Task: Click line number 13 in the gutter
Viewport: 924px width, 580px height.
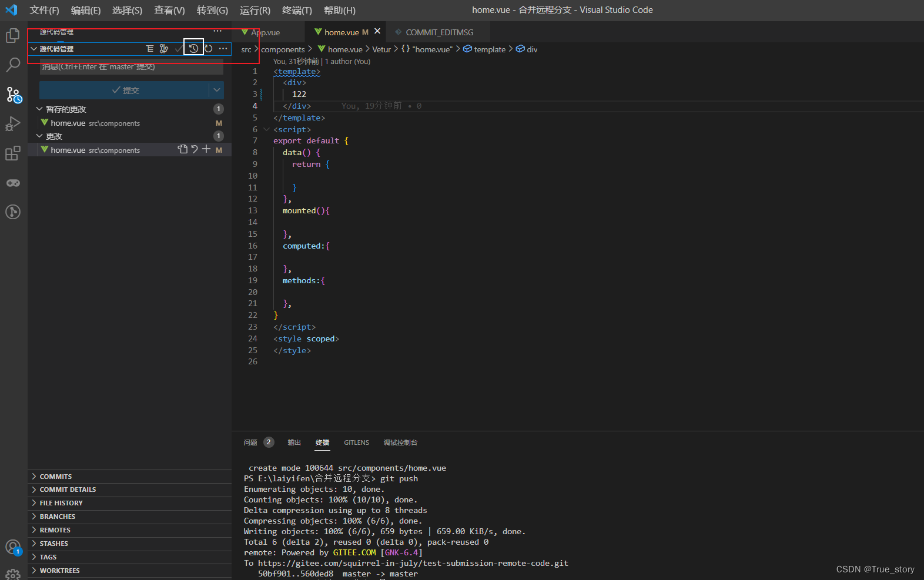Action: 253,210
